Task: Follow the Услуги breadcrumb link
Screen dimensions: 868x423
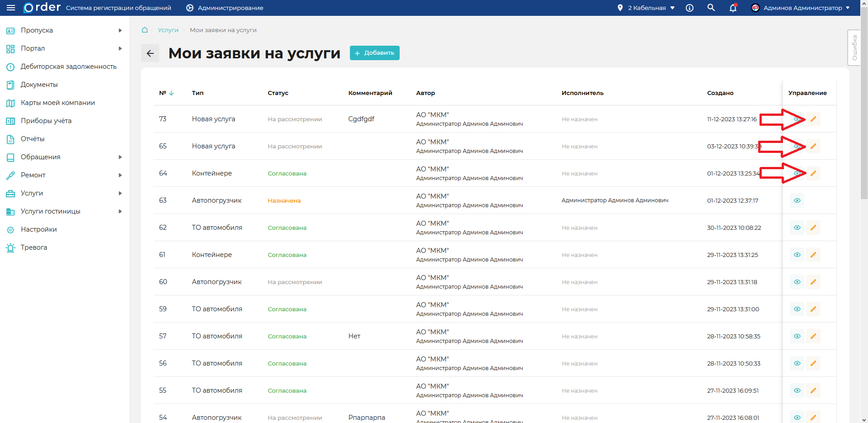Action: pos(168,30)
